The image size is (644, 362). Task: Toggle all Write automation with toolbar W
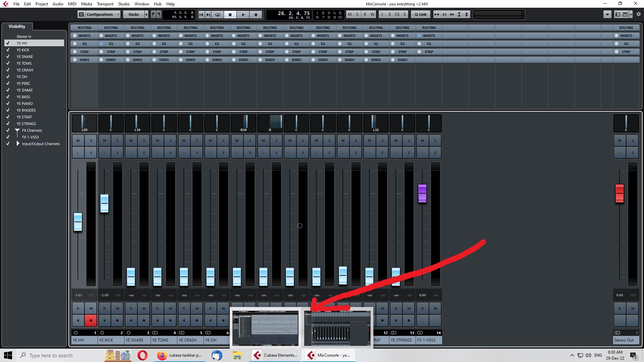coord(372,14)
